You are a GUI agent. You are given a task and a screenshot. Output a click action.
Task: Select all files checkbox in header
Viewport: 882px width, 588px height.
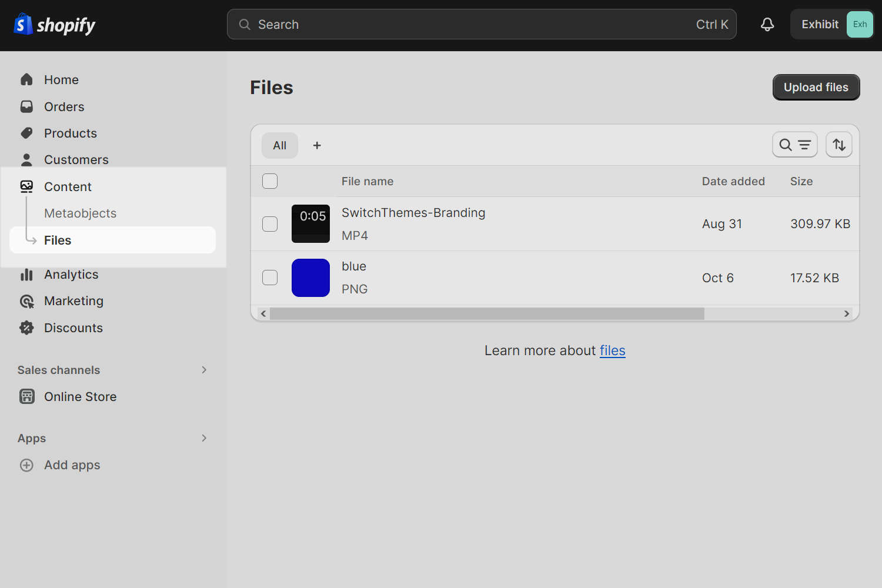(270, 181)
